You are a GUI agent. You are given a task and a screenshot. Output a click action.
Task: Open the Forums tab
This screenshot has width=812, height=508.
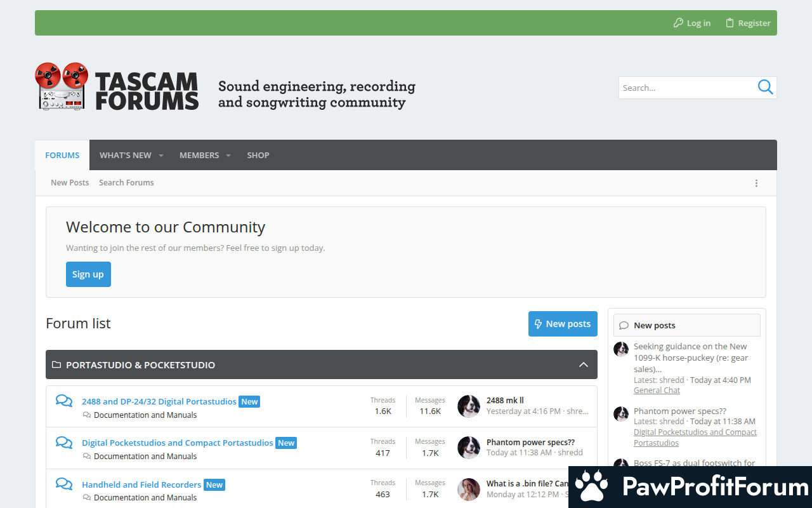62,155
